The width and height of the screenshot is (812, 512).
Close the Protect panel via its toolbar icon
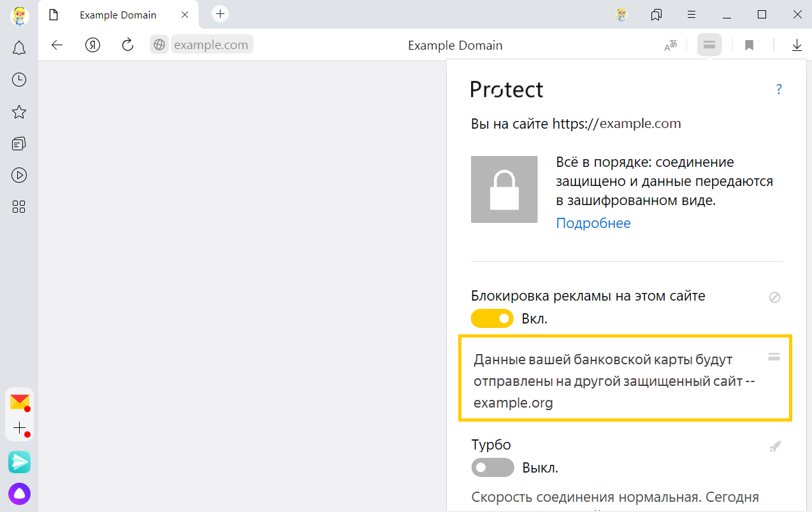709,45
